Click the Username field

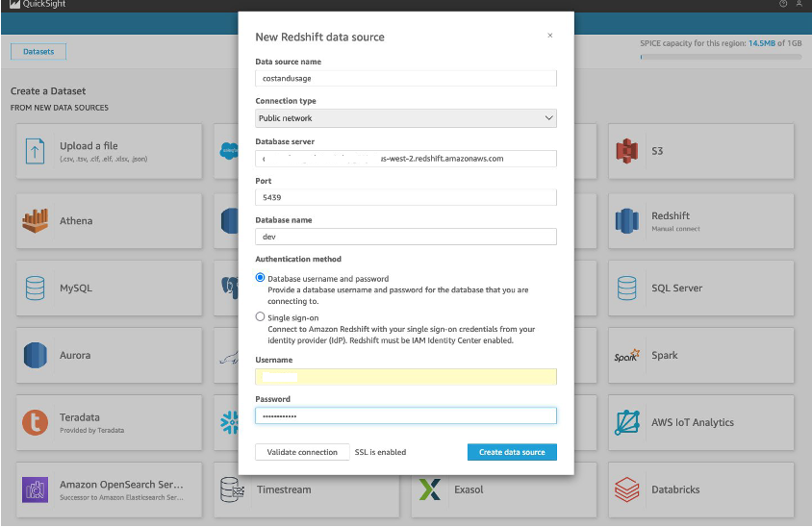pyautogui.click(x=405, y=376)
